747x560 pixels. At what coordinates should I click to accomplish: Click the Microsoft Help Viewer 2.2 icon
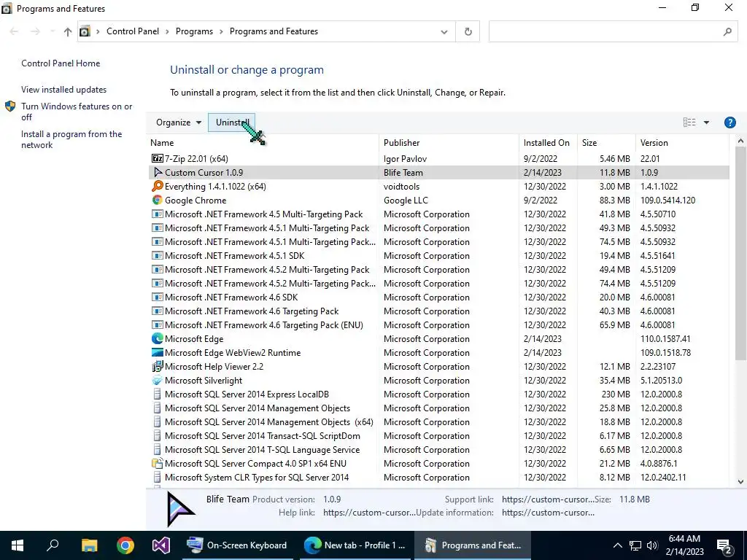tap(158, 366)
